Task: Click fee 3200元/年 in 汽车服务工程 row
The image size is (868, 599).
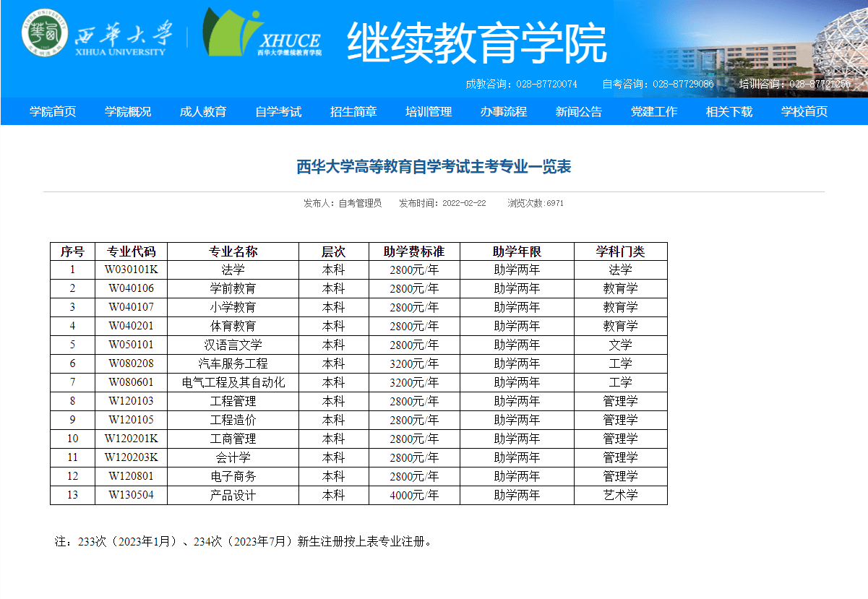Action: (414, 363)
